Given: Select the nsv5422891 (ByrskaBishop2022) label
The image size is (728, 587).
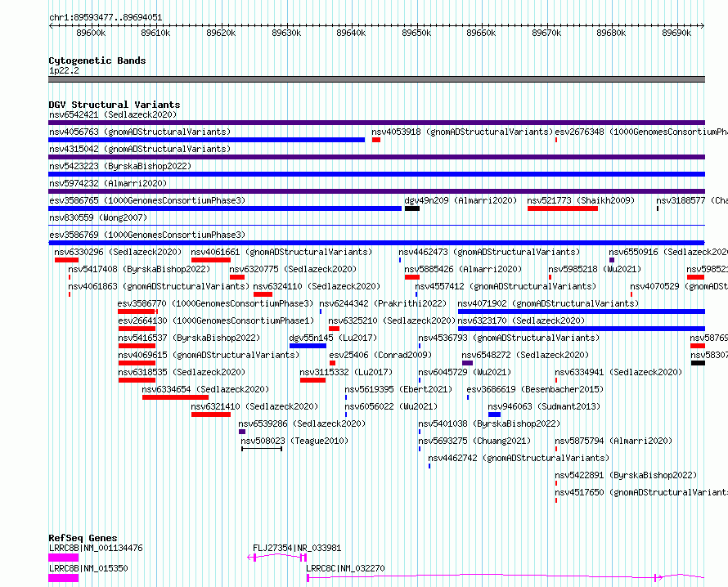Looking at the screenshot, I should click(626, 475).
